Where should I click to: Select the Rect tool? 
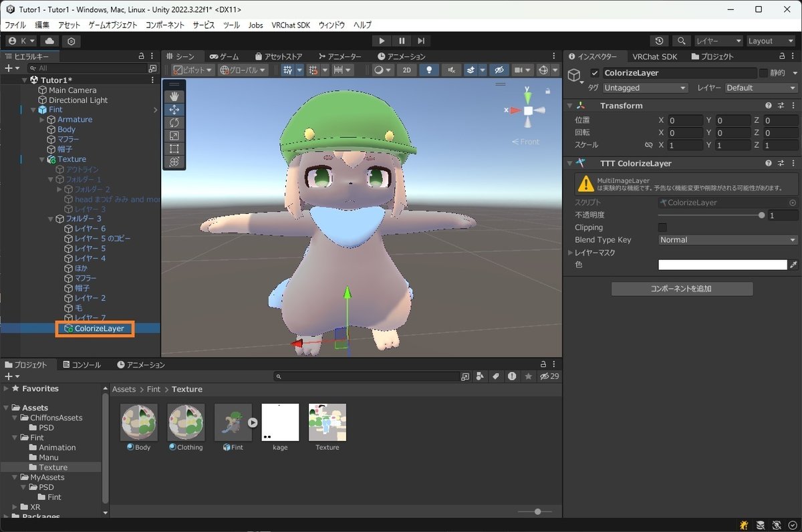point(174,148)
